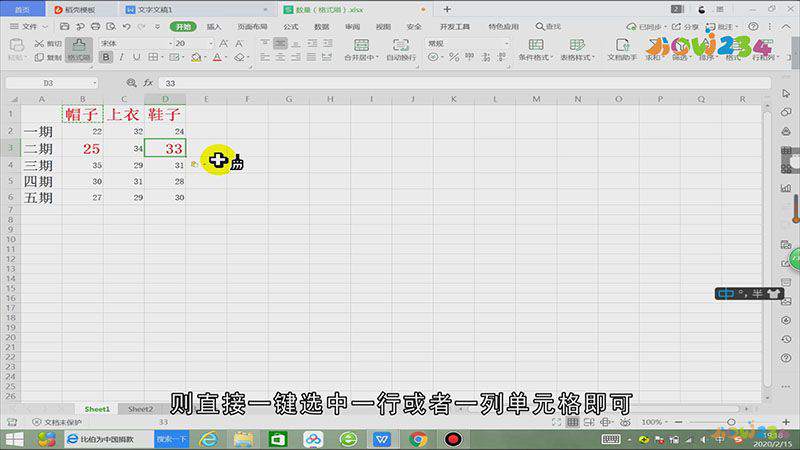Open the 页面布局 (Page Layout) ribbon tab

(253, 27)
